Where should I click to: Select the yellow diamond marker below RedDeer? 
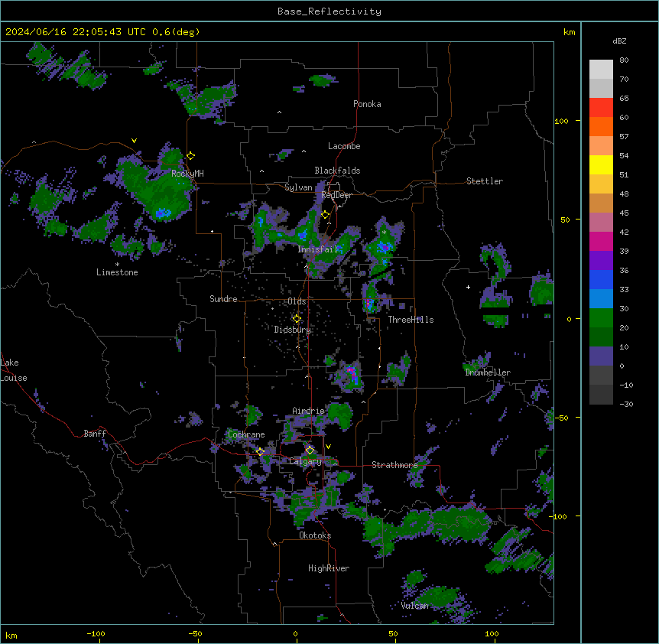[326, 215]
